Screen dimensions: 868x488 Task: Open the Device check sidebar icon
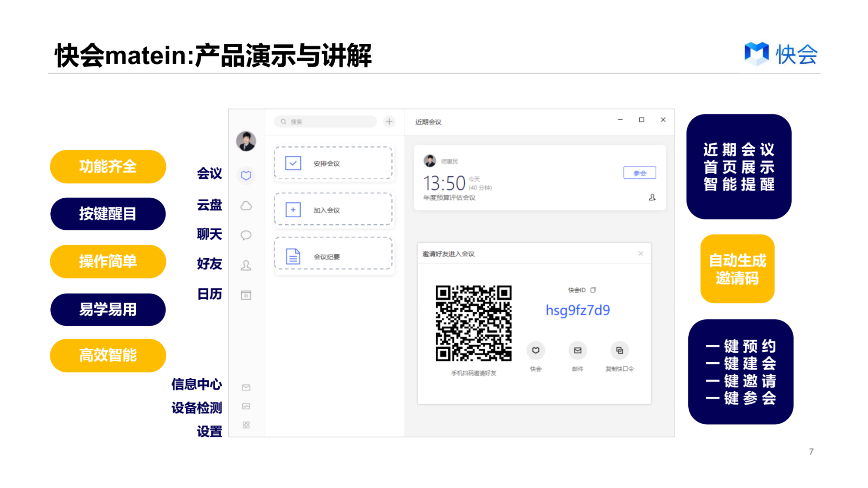pyautogui.click(x=246, y=406)
